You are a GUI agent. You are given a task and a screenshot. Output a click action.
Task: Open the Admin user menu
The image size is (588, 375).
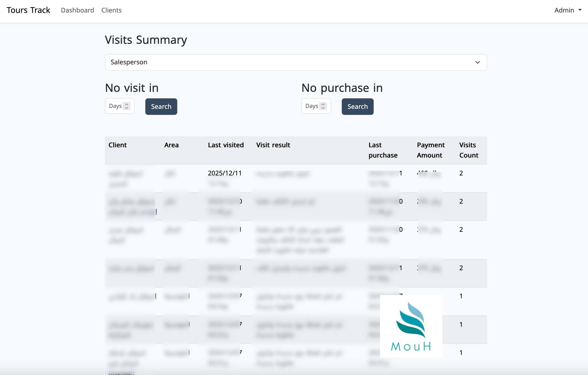click(x=568, y=10)
